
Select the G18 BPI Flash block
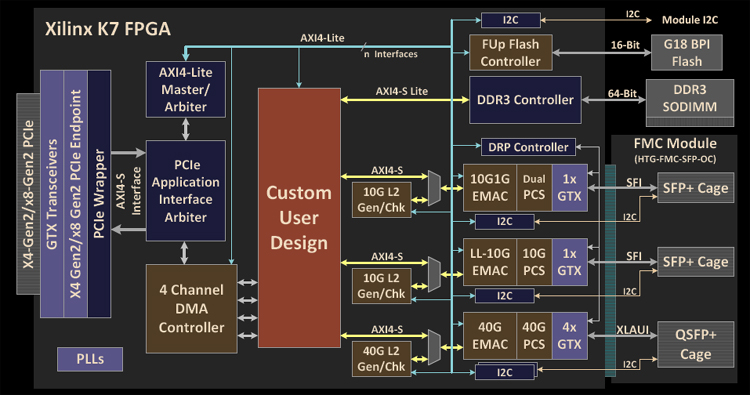tap(687, 53)
